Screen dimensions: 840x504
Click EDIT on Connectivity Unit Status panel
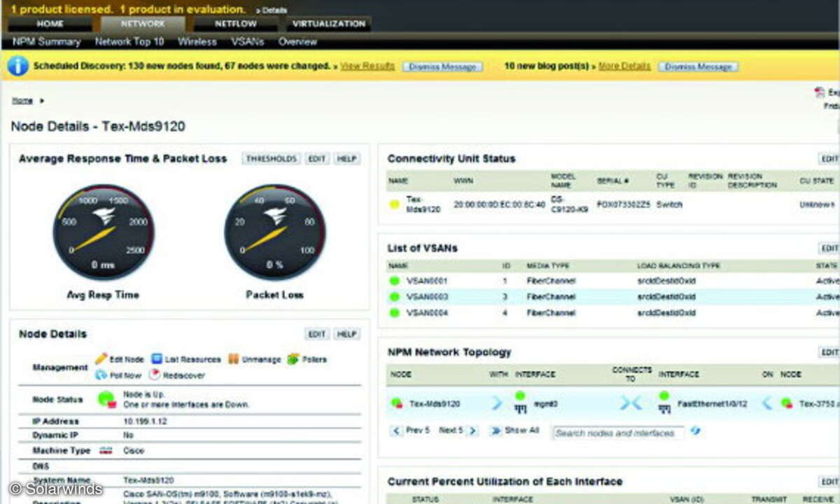[x=829, y=159]
